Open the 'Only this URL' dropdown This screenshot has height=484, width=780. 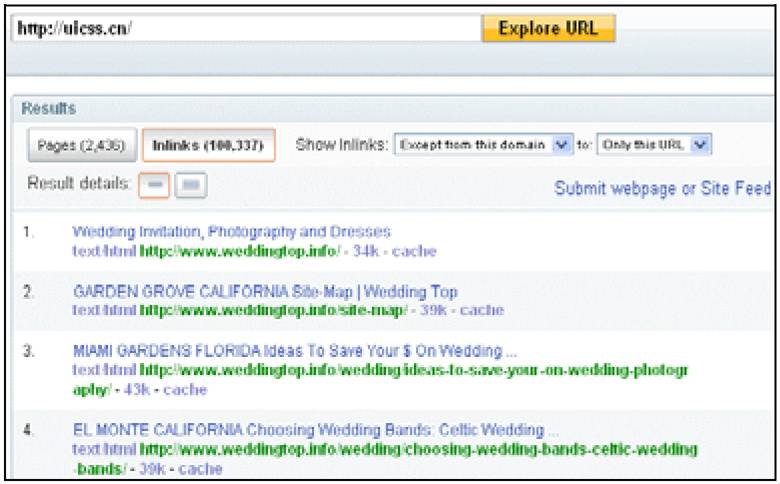(x=654, y=145)
